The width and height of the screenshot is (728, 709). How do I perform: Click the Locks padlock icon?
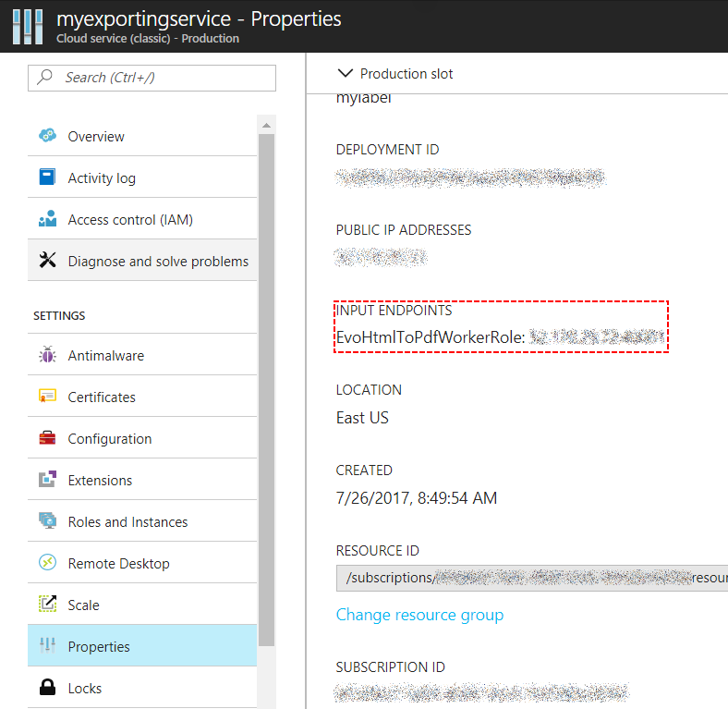[47, 687]
